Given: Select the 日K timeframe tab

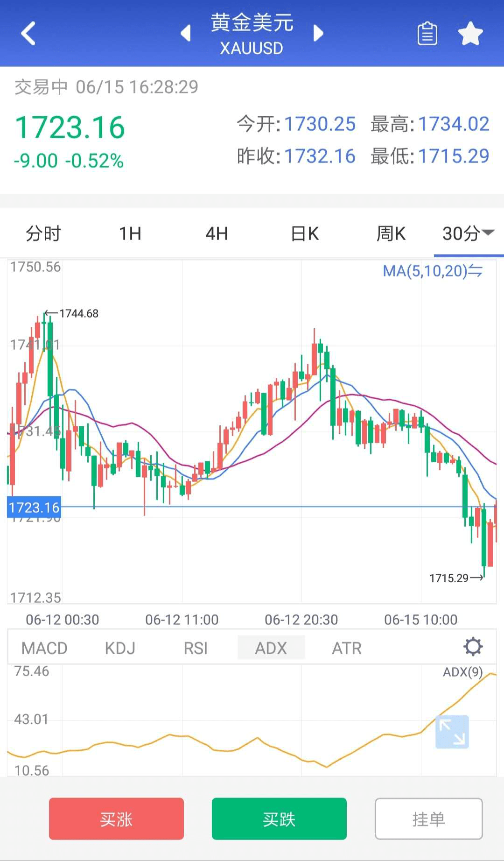Looking at the screenshot, I should pyautogui.click(x=304, y=233).
